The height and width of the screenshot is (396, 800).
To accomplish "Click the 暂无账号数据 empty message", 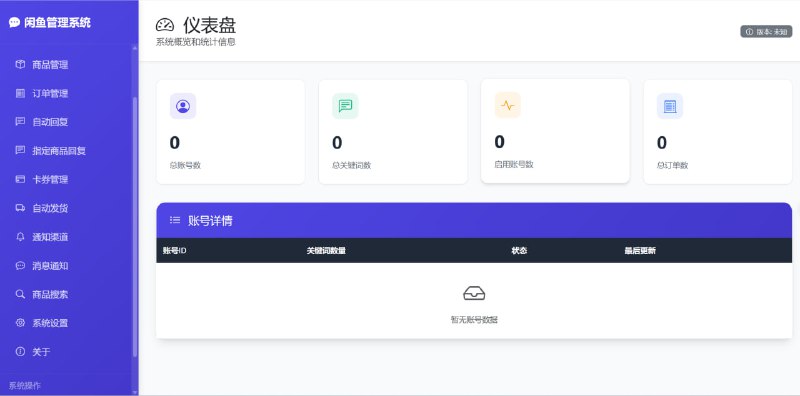I will [x=474, y=320].
